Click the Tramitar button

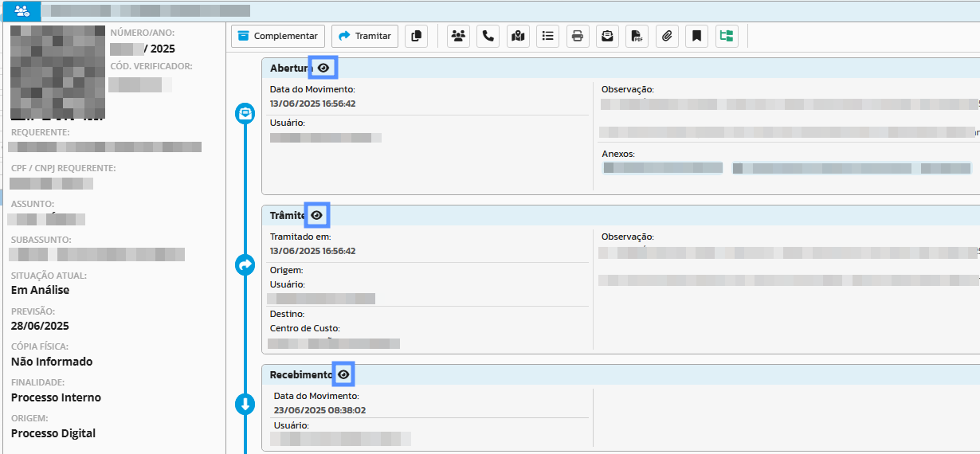(x=365, y=36)
